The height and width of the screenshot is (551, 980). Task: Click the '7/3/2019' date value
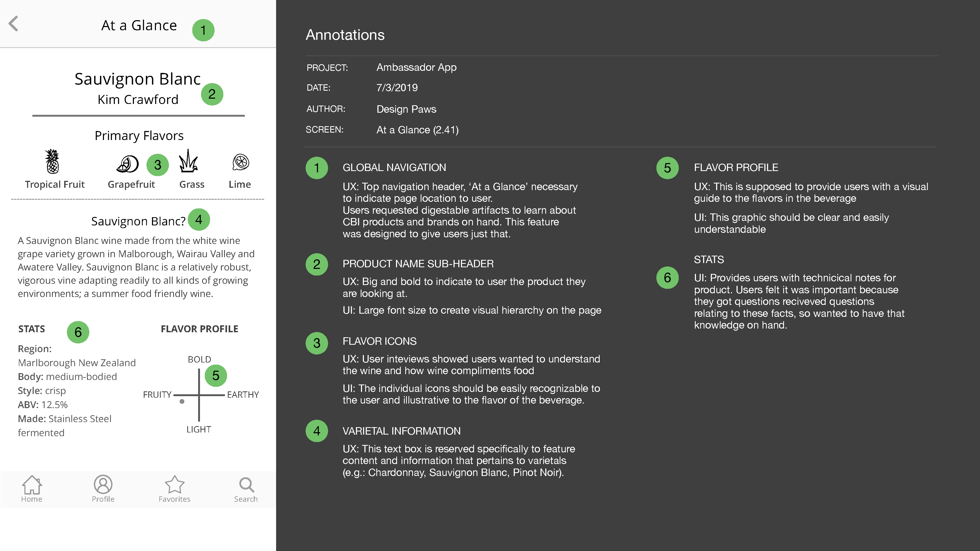tap(397, 88)
